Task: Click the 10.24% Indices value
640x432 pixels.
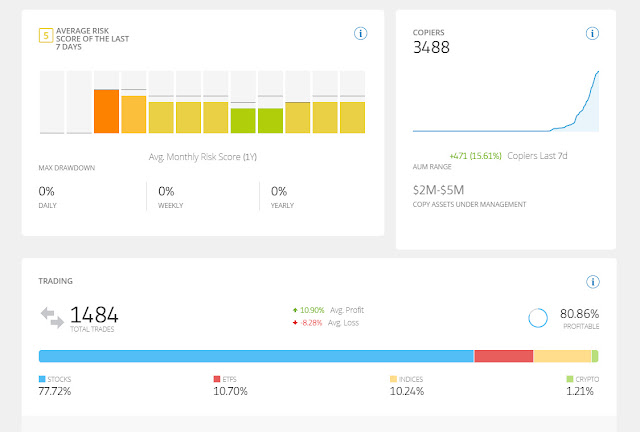Action: (407, 391)
